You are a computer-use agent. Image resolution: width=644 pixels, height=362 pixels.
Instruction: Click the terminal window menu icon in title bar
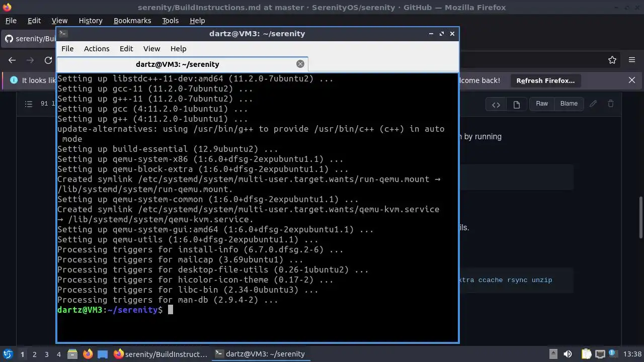(x=63, y=34)
